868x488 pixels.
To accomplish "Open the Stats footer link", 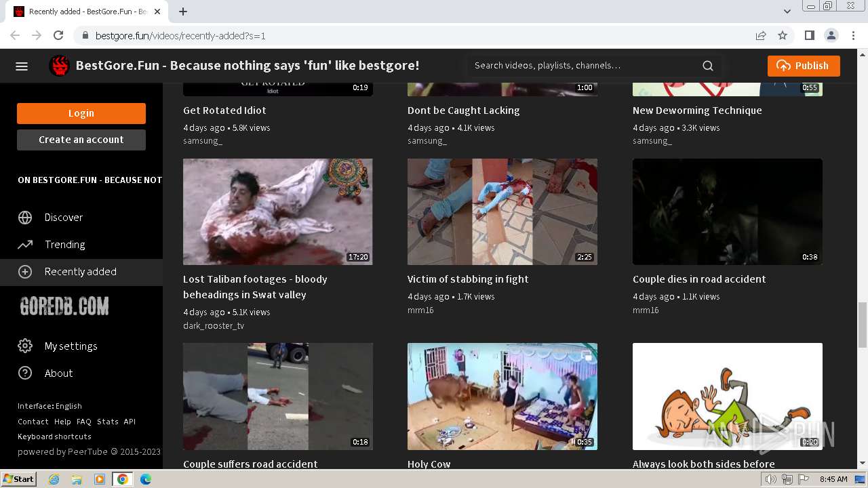I will [x=107, y=422].
